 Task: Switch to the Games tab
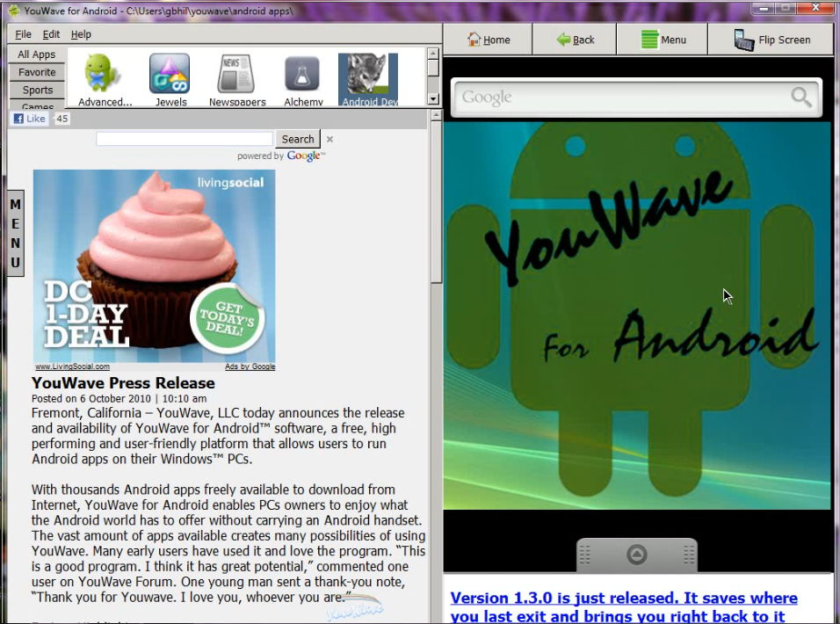37,105
